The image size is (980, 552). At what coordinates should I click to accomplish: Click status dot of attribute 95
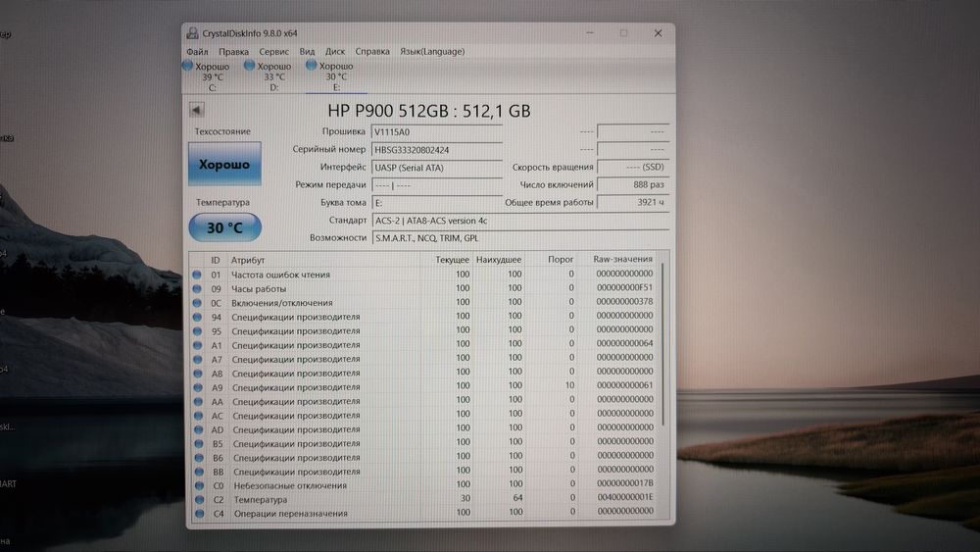pyautogui.click(x=198, y=330)
